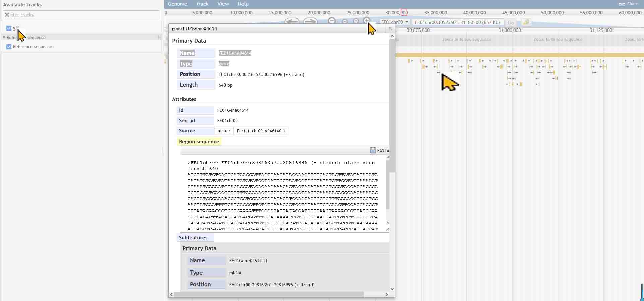
Task: Save region sequence via FASTA icon
Action: [373, 150]
